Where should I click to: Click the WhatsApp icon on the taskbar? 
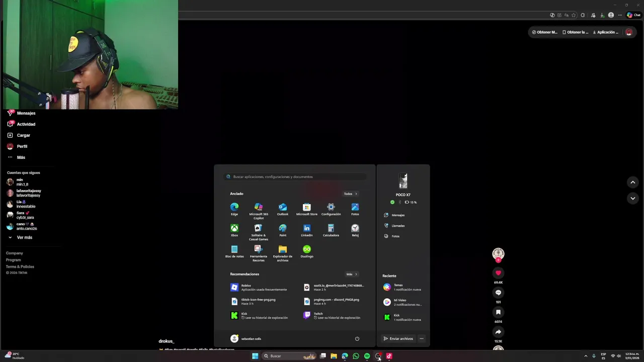(x=356, y=356)
